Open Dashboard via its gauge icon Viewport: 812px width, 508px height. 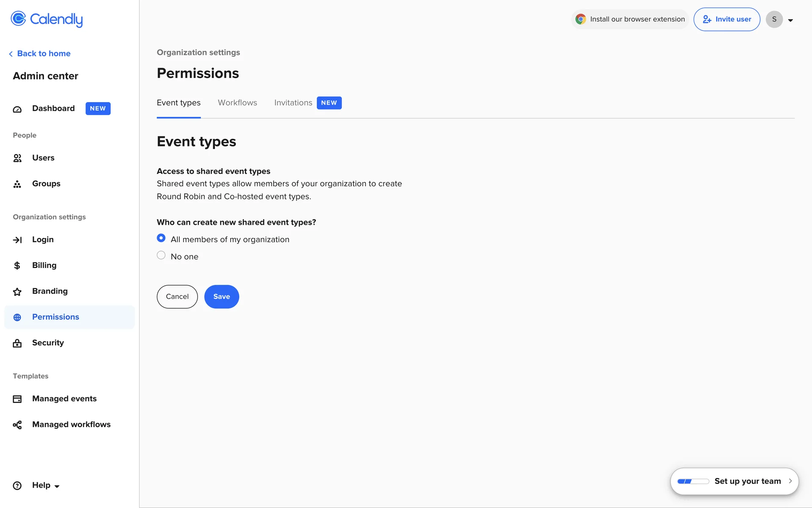pyautogui.click(x=17, y=109)
